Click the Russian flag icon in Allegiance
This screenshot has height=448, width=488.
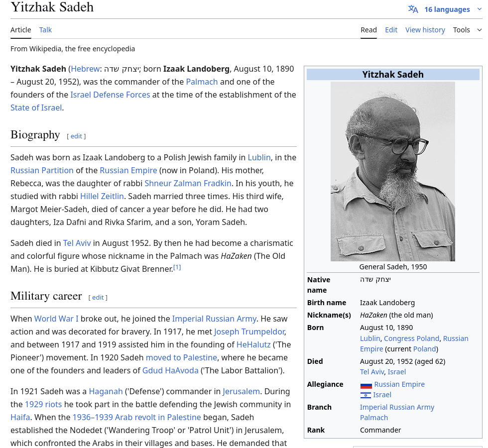(366, 385)
